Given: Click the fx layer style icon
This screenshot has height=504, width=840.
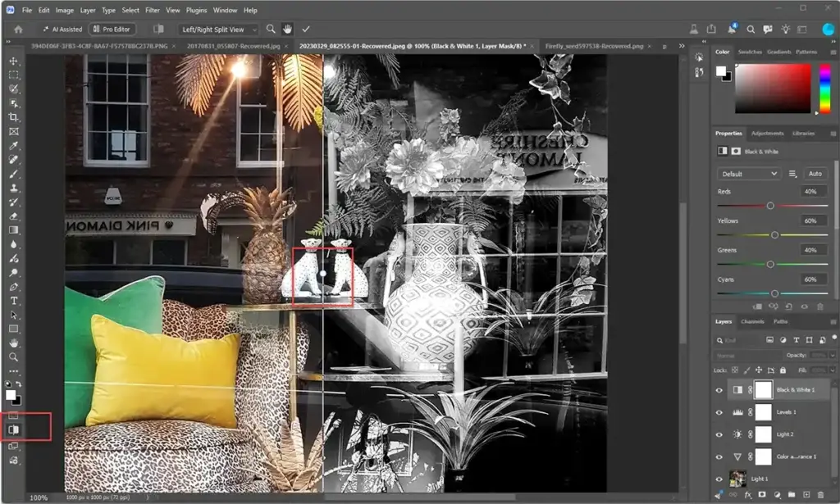Looking at the screenshot, I should 748,495.
